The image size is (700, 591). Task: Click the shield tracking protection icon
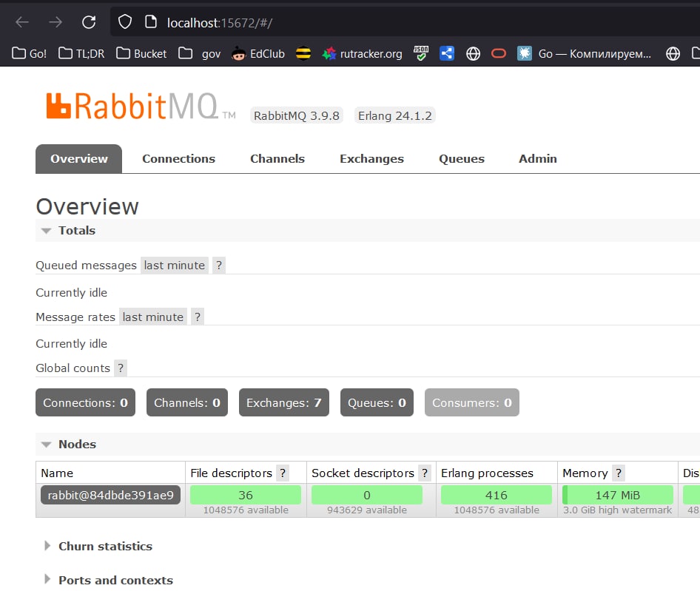tap(125, 22)
